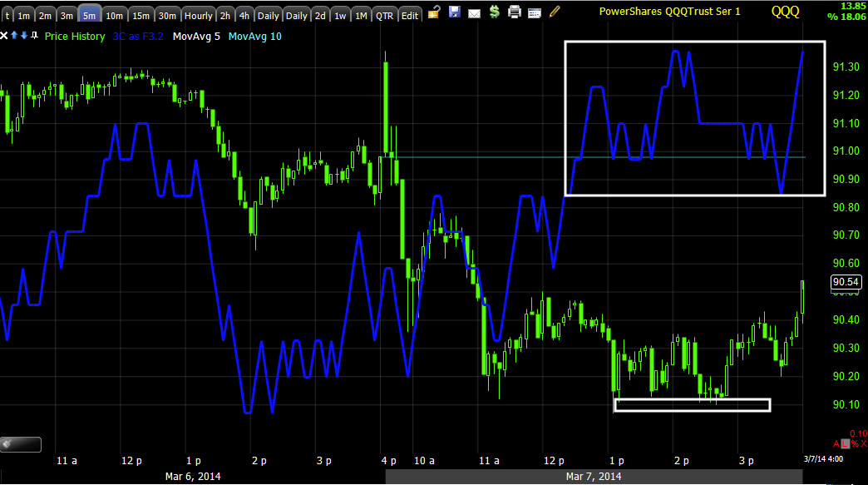Toggle the A auto-scale control
This screenshot has height=485, width=868.
836,443
